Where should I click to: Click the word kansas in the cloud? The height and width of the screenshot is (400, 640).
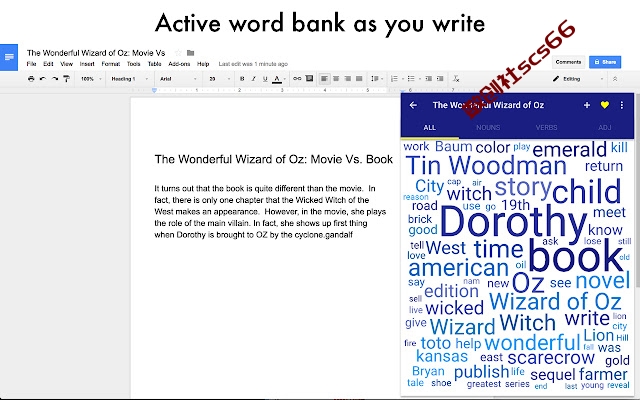click(x=442, y=356)
